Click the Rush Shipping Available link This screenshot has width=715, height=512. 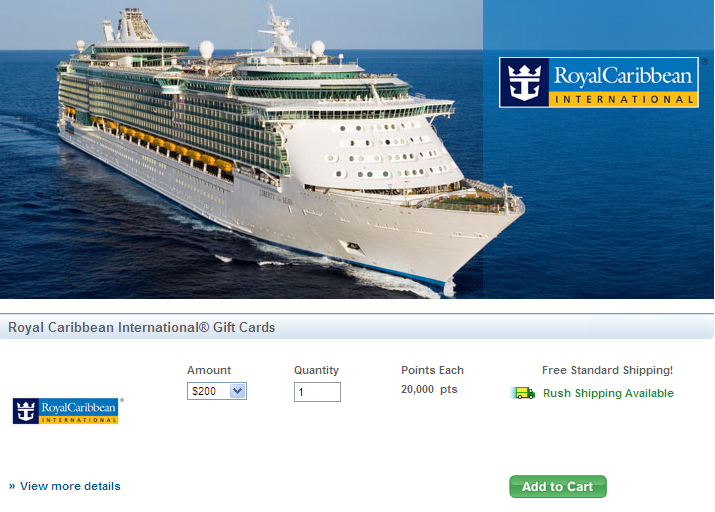608,393
